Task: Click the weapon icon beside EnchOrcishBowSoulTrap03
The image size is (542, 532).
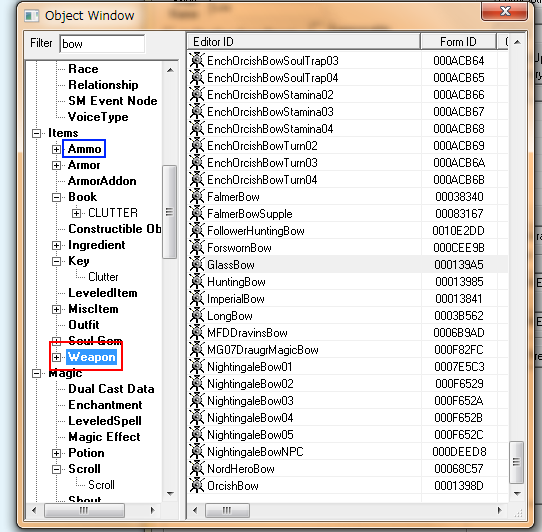Action: pos(197,60)
